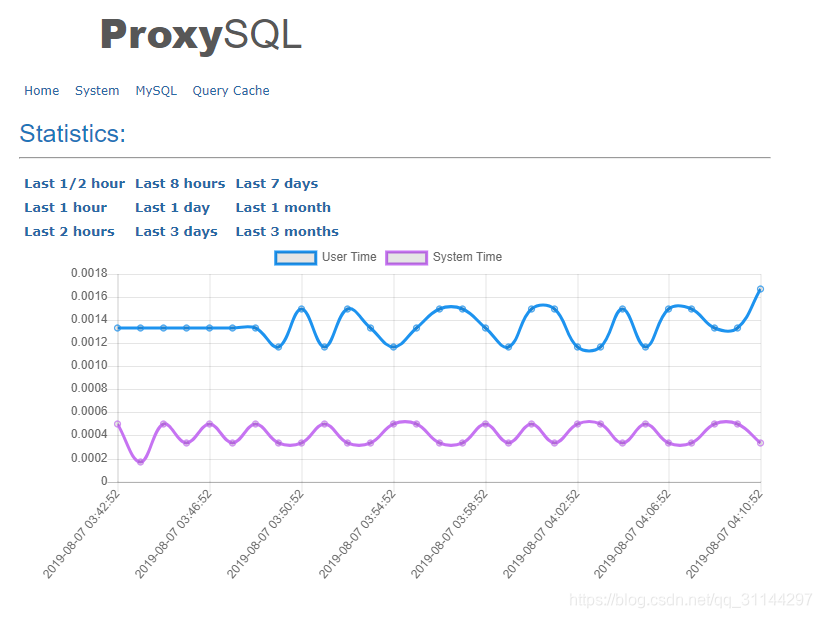Display data for the Last 1 day
Screen dimensions: 822x618
click(x=172, y=207)
